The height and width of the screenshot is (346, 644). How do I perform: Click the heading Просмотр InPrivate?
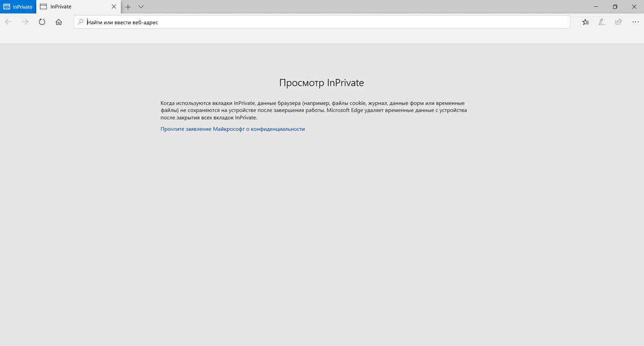(321, 83)
